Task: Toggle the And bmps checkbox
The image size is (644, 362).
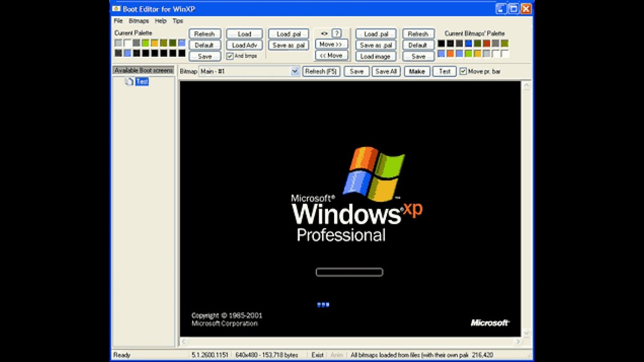Action: 229,56
